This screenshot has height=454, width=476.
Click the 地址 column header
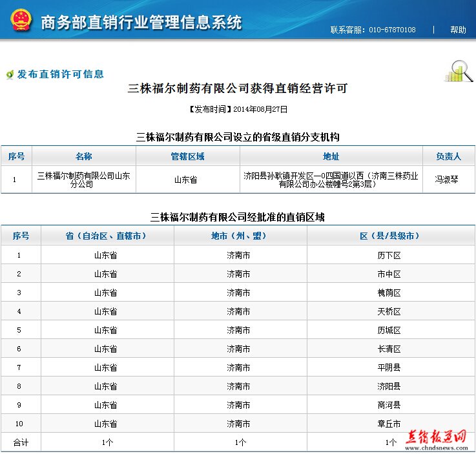tap(331, 156)
